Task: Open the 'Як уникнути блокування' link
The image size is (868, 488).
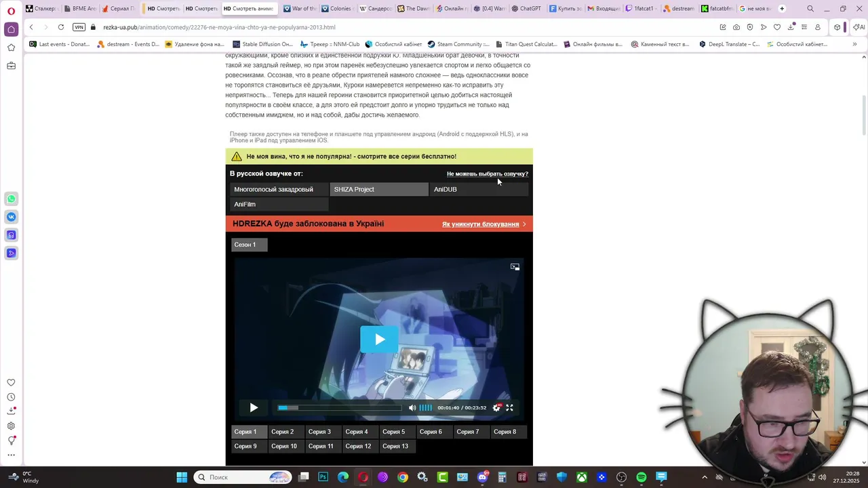Action: pyautogui.click(x=480, y=224)
